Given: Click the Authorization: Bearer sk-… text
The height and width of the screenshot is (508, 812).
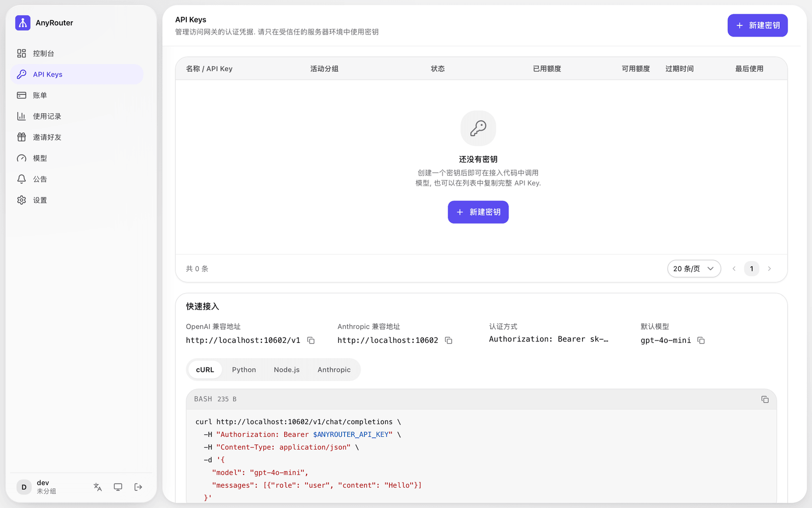Looking at the screenshot, I should coord(549,339).
